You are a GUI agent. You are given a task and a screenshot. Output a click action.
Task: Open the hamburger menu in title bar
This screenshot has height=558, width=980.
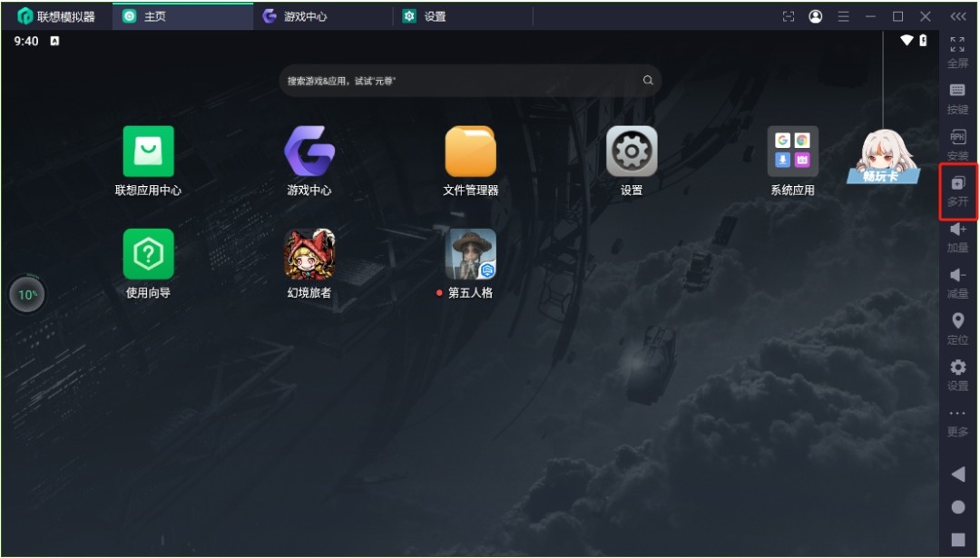point(843,15)
